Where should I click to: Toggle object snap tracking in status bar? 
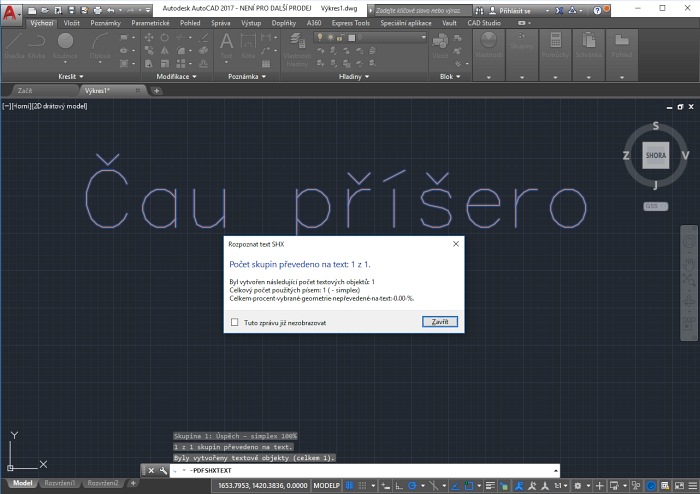[455, 486]
